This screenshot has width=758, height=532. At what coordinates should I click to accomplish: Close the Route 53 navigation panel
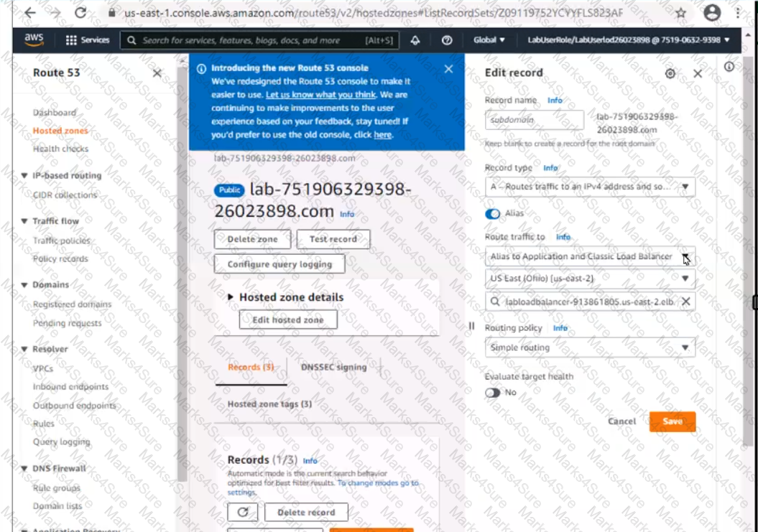click(157, 73)
